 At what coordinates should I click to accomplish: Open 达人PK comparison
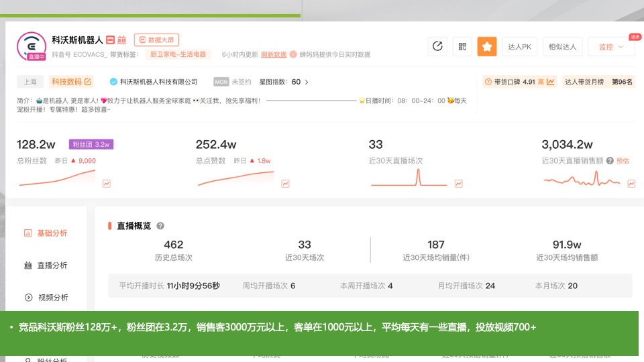click(x=519, y=46)
